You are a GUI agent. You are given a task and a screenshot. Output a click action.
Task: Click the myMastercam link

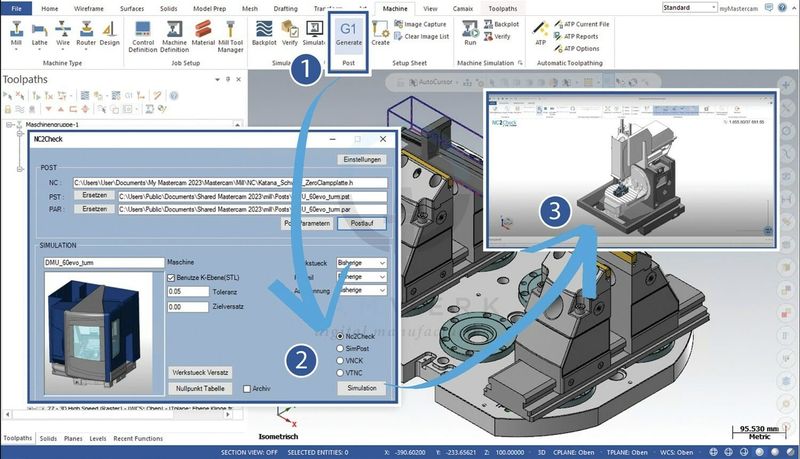pos(738,8)
